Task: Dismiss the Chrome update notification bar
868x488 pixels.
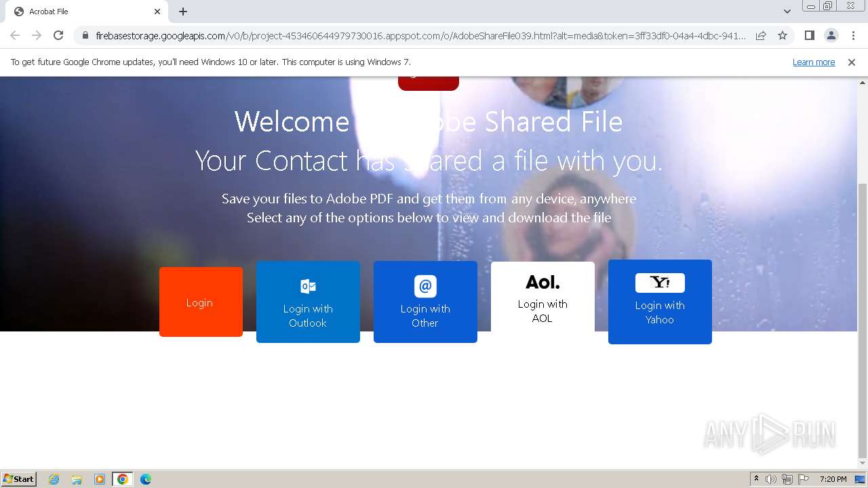Action: pyautogui.click(x=852, y=62)
